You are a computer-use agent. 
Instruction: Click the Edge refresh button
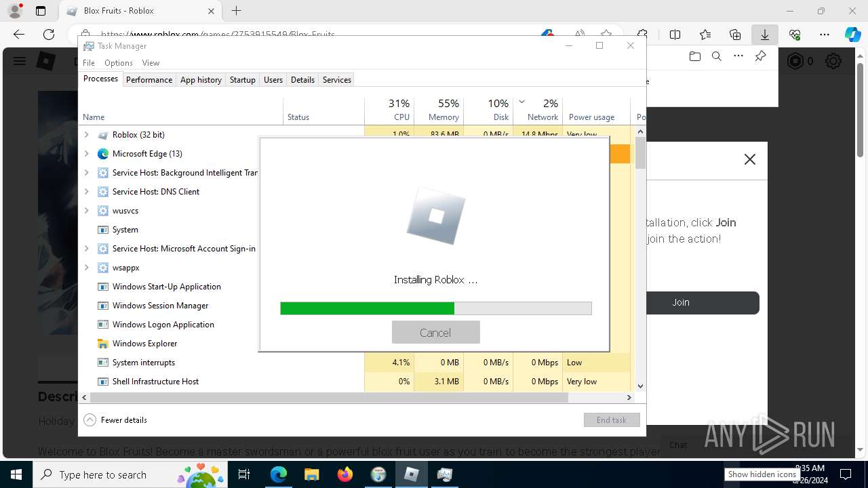click(x=49, y=35)
